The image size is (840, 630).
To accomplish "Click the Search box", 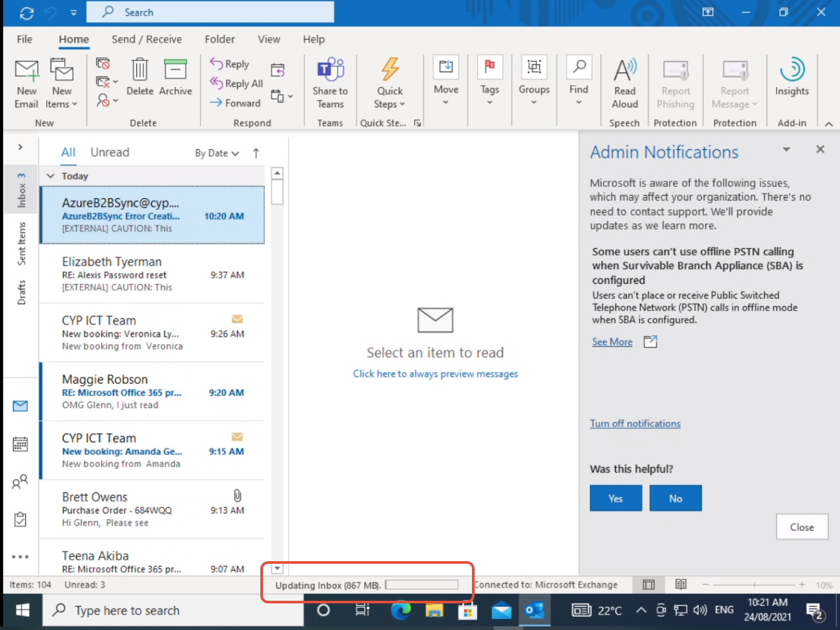I will [x=210, y=12].
